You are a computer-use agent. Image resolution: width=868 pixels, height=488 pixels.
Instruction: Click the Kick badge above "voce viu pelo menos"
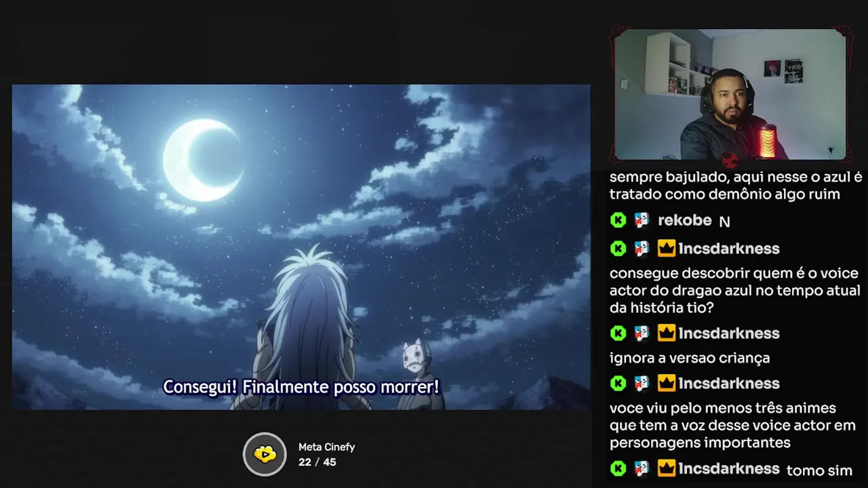tap(618, 384)
